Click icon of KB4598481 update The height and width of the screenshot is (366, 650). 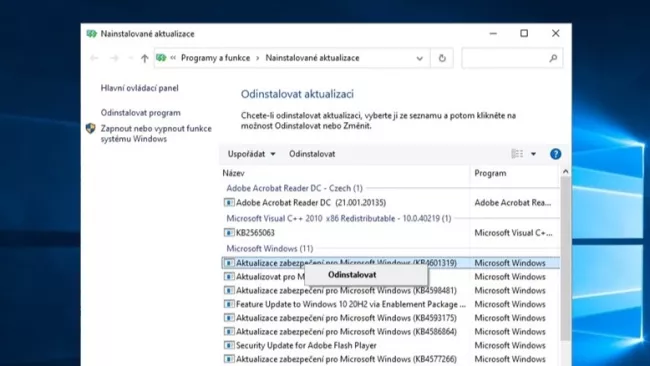coord(229,290)
